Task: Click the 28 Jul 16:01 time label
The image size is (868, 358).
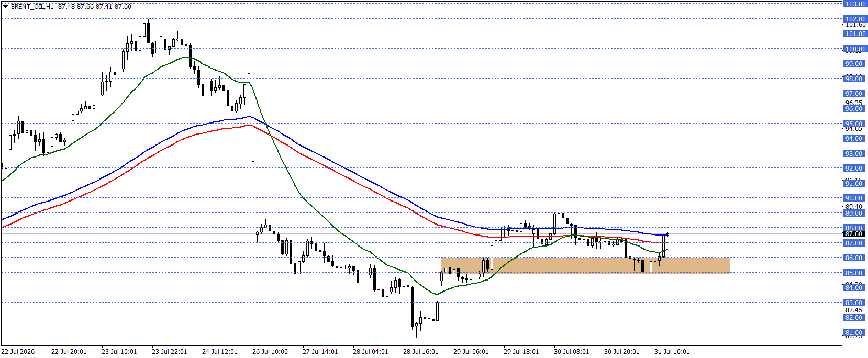Action: coord(420,351)
